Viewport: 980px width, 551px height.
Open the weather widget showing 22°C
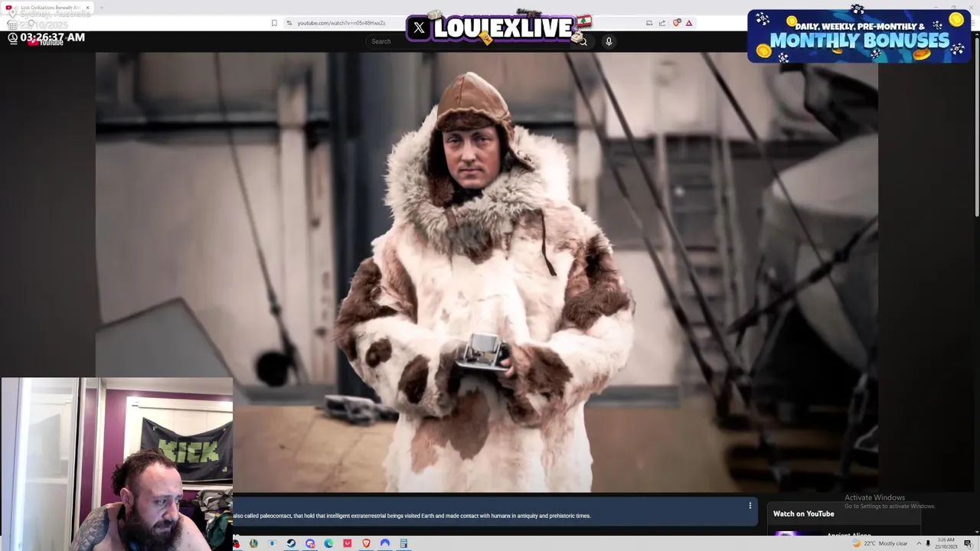coord(880,543)
